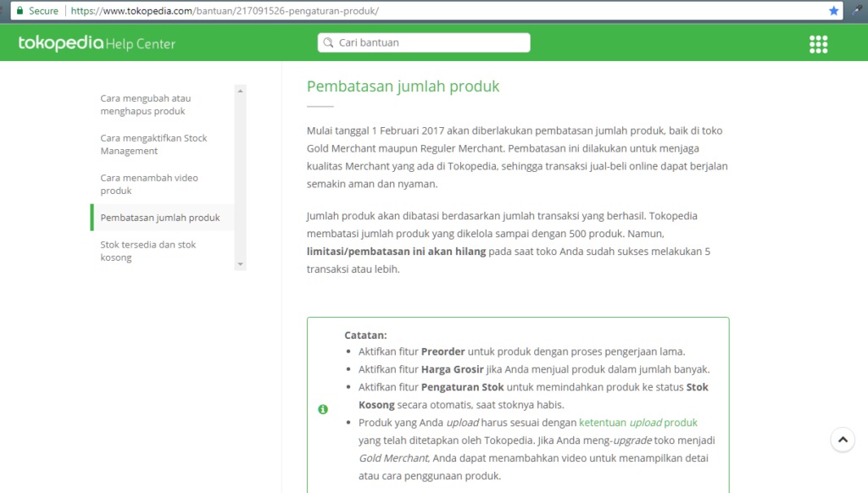Click the secure padlock icon

[20, 10]
